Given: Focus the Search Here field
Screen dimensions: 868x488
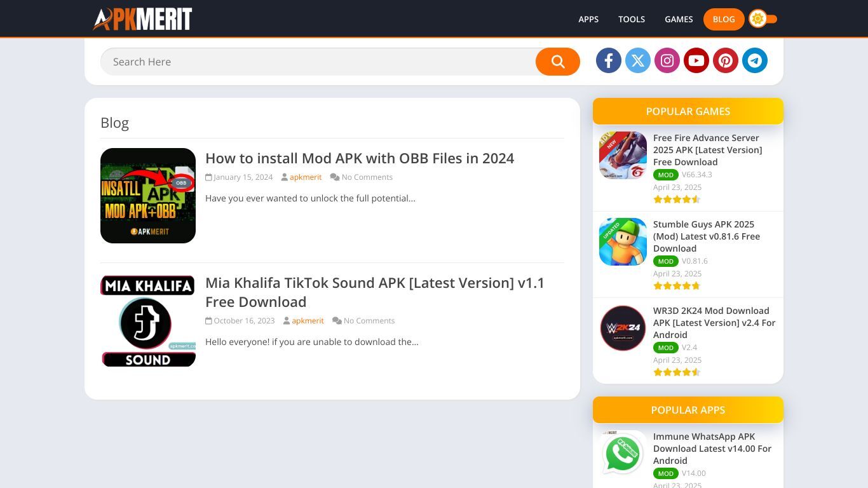Looking at the screenshot, I should pyautogui.click(x=318, y=62).
